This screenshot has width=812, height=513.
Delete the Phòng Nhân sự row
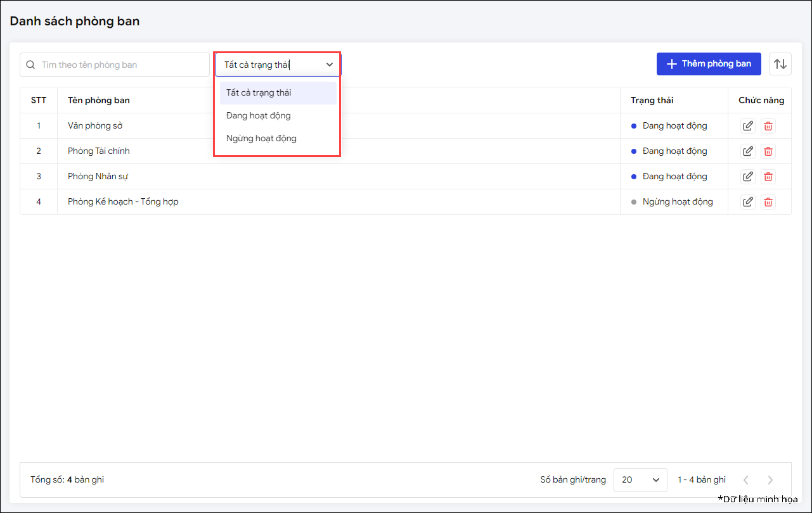point(768,177)
